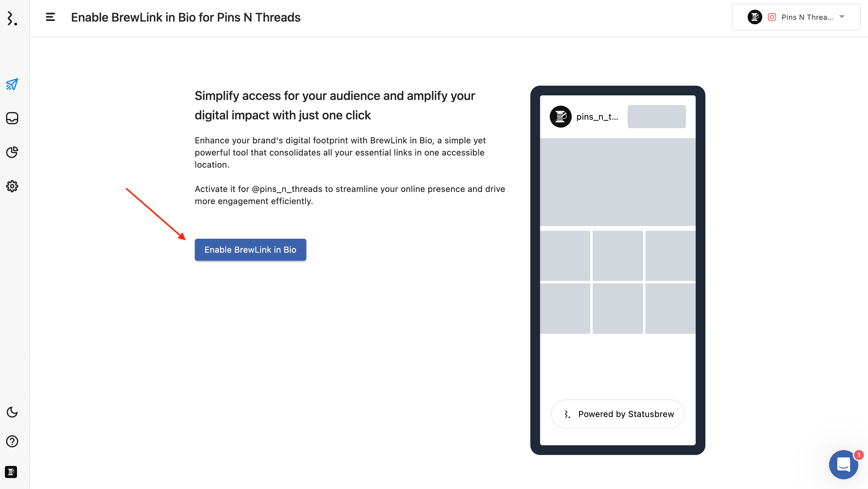Click the Statusbrew logo icon

pyautogui.click(x=12, y=18)
